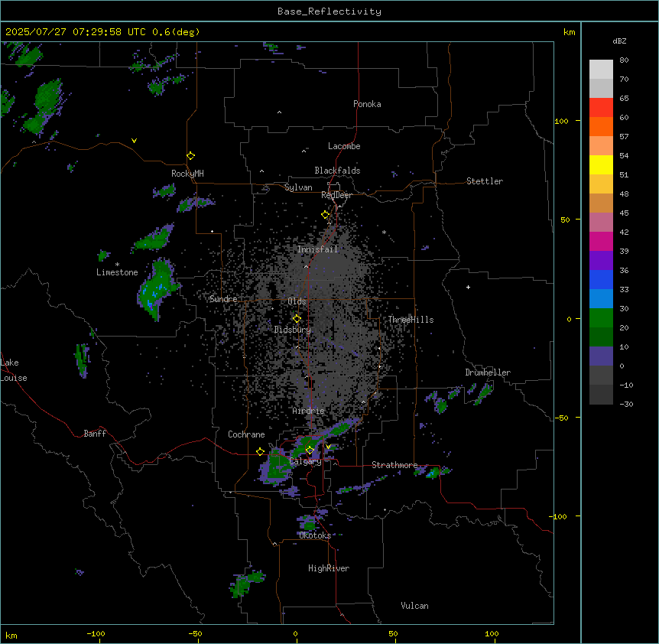Click the yellow diamond marker at Calgary
This screenshot has width=659, height=644.
coord(310,450)
